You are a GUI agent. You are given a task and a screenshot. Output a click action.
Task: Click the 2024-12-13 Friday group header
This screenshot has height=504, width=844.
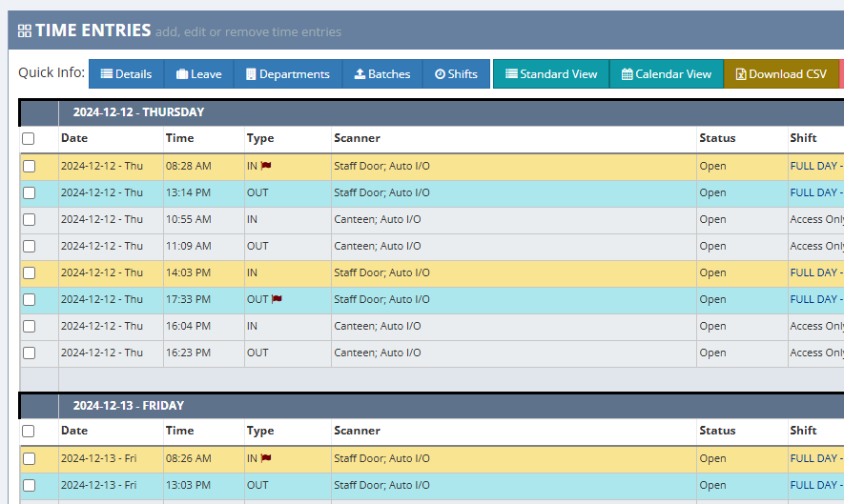(x=128, y=406)
